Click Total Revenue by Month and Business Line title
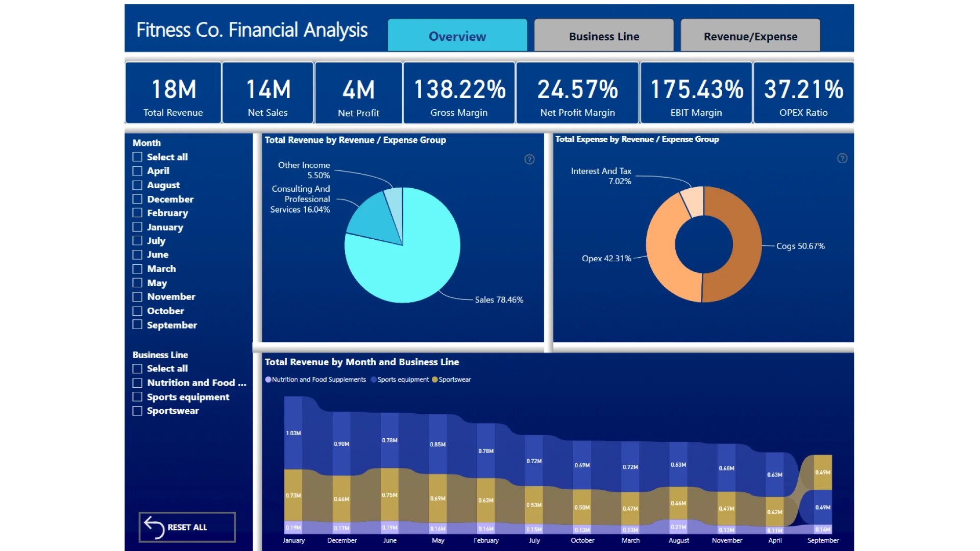The image size is (980, 551). point(362,362)
